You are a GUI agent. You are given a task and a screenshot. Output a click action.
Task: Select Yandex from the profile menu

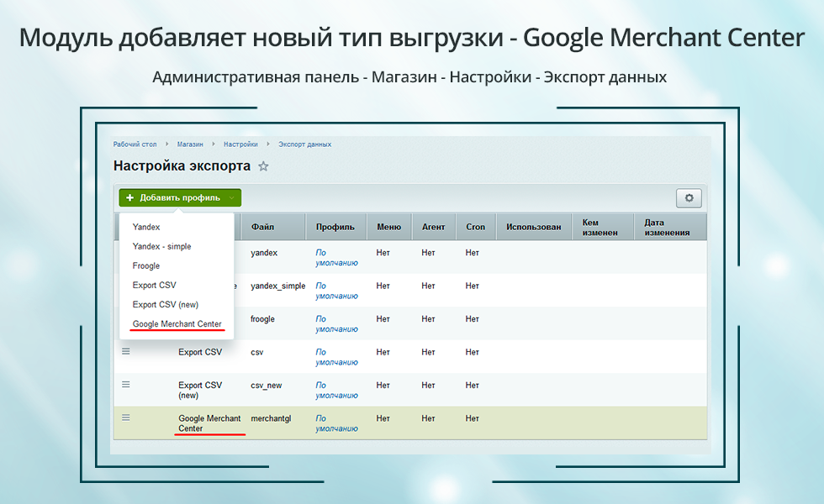point(146,227)
